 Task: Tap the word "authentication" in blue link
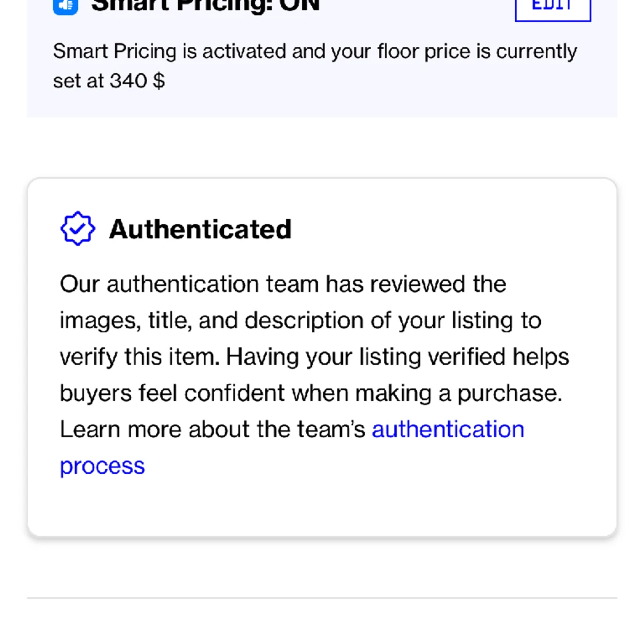point(448,429)
